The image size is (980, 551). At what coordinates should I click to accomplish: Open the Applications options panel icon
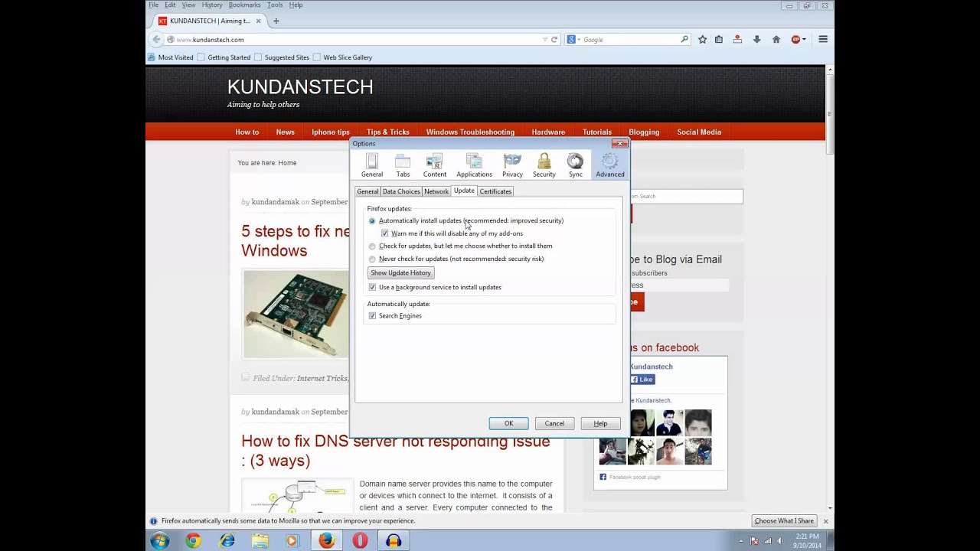click(x=474, y=165)
